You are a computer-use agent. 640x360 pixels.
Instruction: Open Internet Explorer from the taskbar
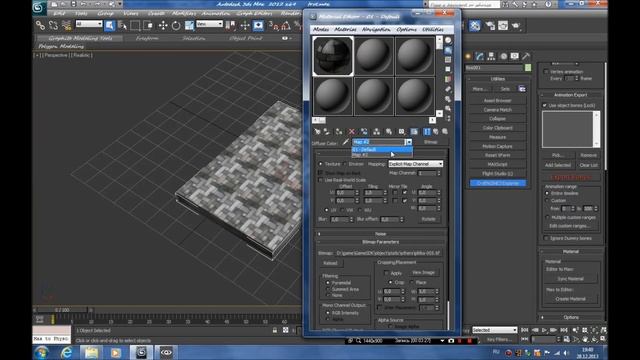67,352
